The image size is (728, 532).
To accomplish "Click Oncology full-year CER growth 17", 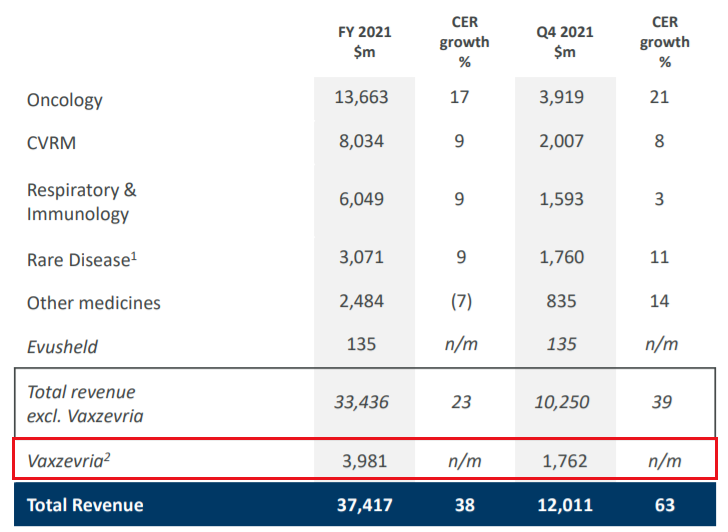I will pyautogui.click(x=460, y=97).
